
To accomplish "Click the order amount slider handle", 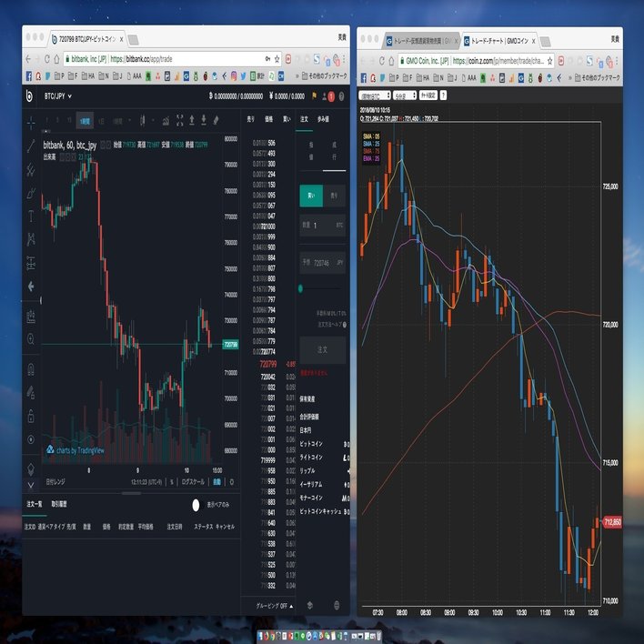I will [x=301, y=288].
